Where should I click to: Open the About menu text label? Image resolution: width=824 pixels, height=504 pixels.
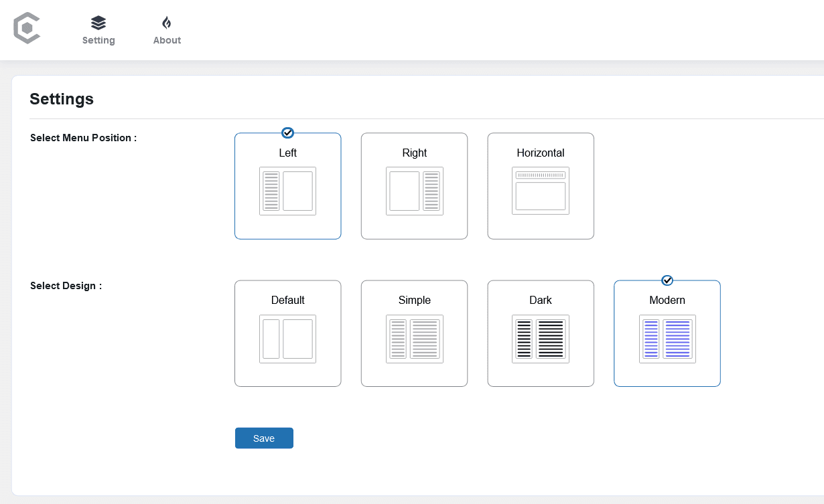tap(167, 40)
